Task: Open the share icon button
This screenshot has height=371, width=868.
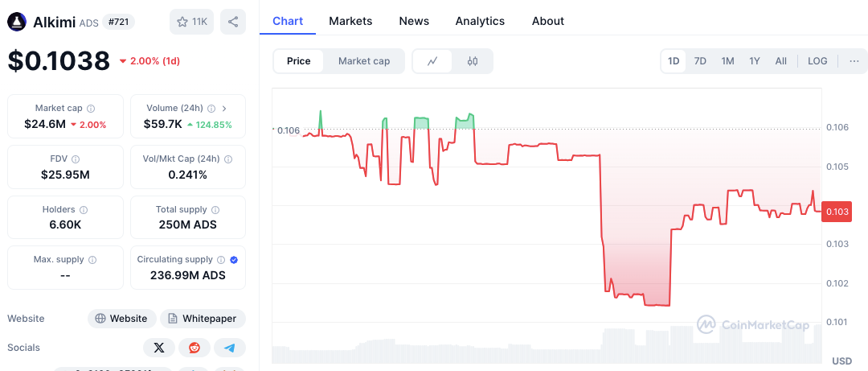Action: click(x=233, y=22)
